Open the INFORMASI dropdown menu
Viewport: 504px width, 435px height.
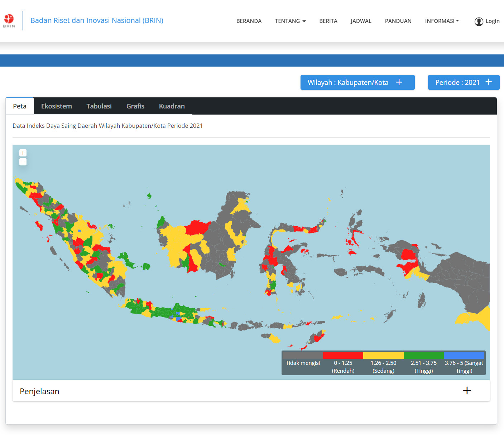tap(442, 21)
